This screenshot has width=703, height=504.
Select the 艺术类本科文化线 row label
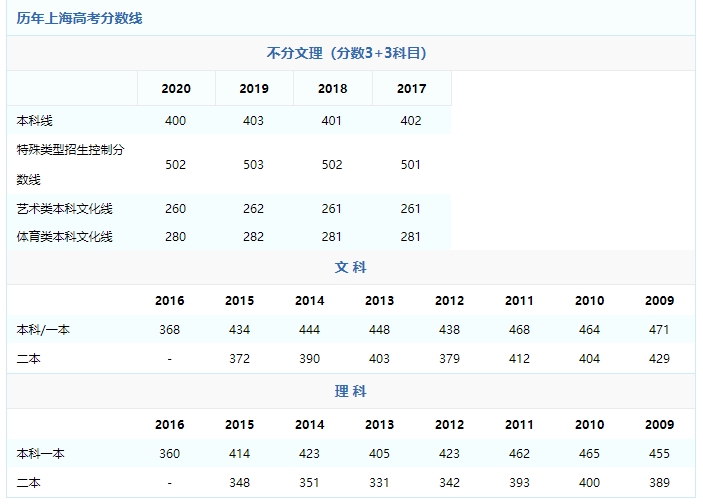pos(65,209)
